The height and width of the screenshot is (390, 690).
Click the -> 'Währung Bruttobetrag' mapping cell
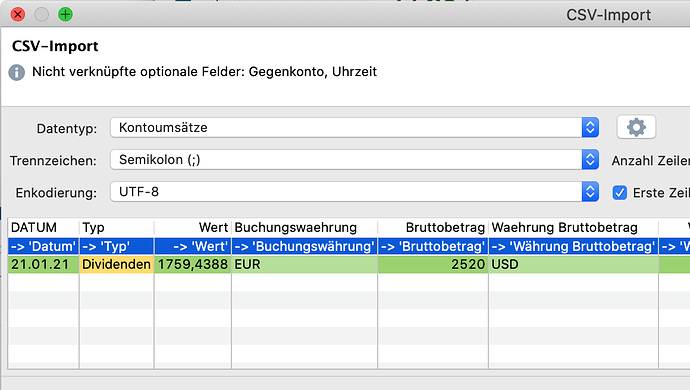(x=573, y=246)
